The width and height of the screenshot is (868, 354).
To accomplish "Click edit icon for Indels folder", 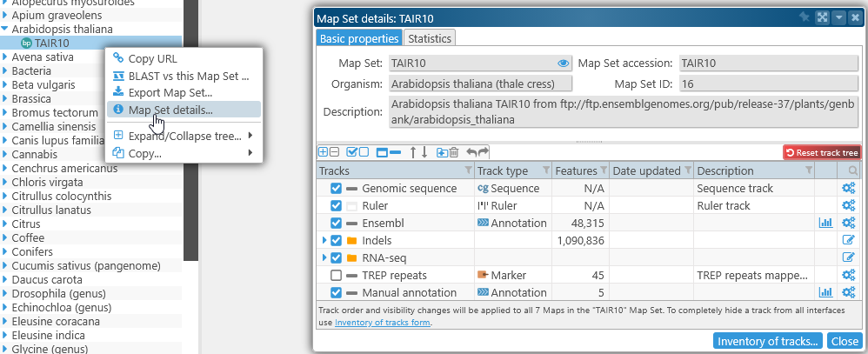I will pos(849,240).
